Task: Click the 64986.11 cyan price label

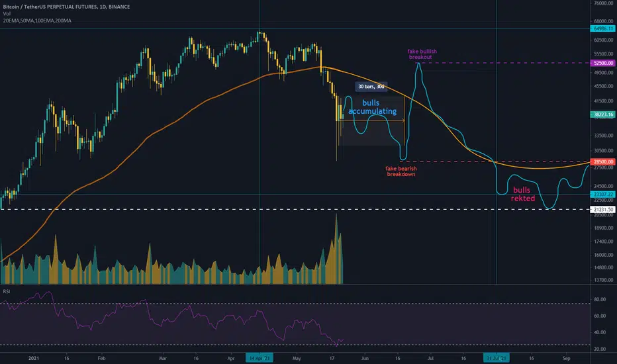Action: coord(603,28)
